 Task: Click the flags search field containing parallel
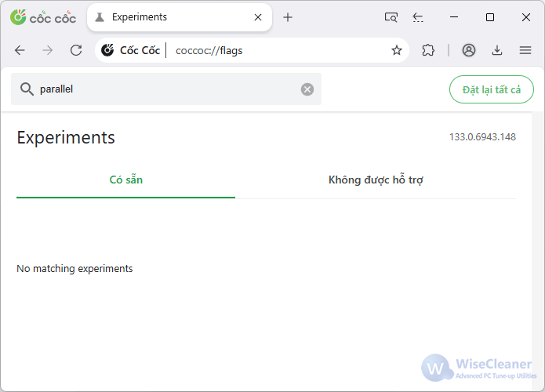(166, 89)
